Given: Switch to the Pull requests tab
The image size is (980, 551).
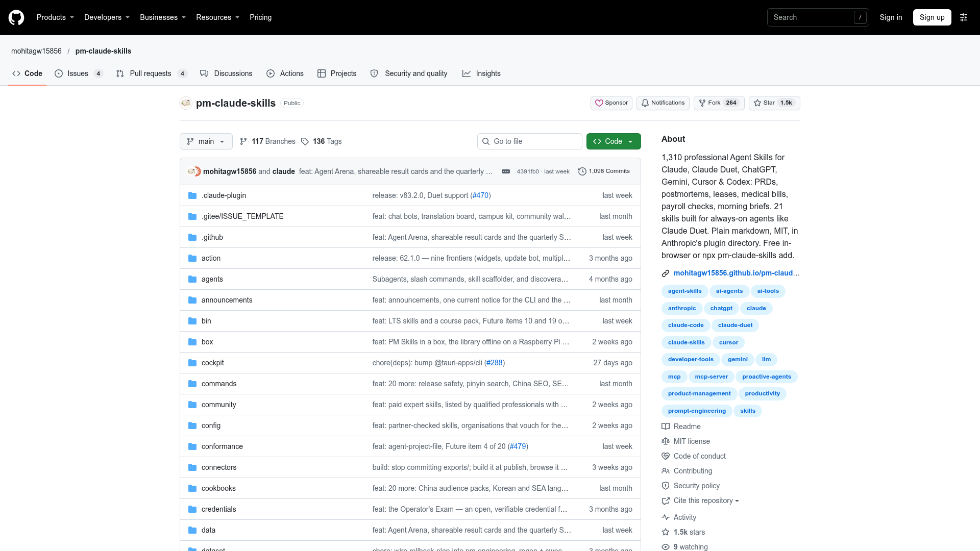Looking at the screenshot, I should pos(152,73).
